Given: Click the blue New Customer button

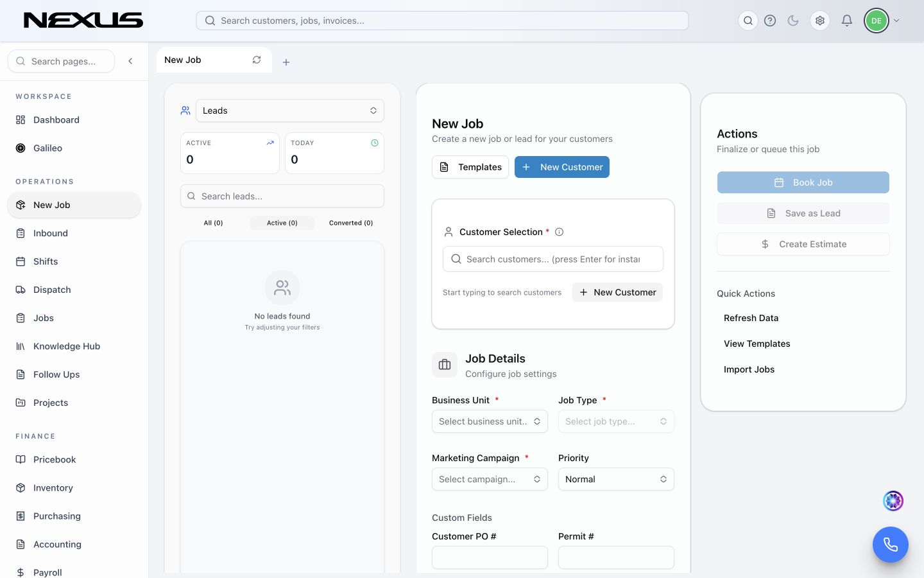Looking at the screenshot, I should click(562, 167).
